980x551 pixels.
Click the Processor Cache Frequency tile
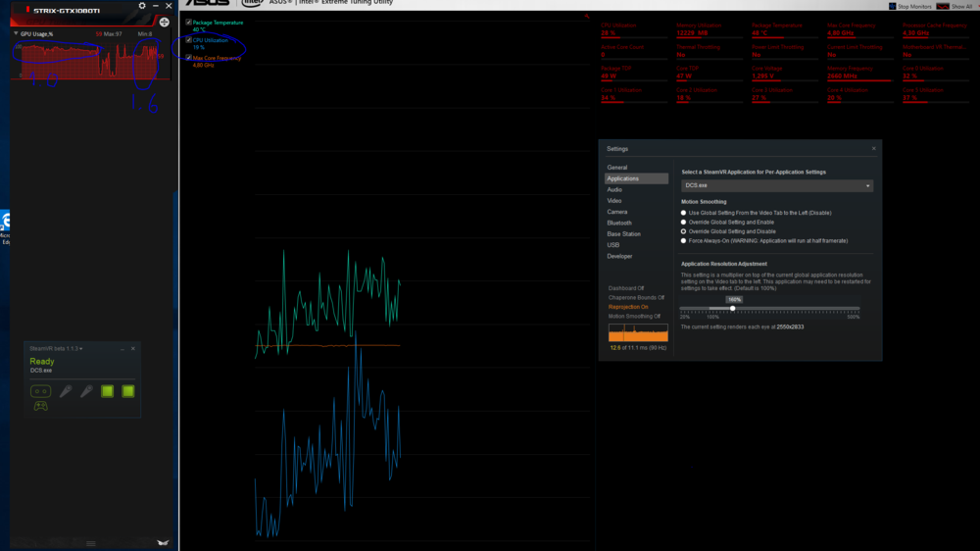click(935, 30)
